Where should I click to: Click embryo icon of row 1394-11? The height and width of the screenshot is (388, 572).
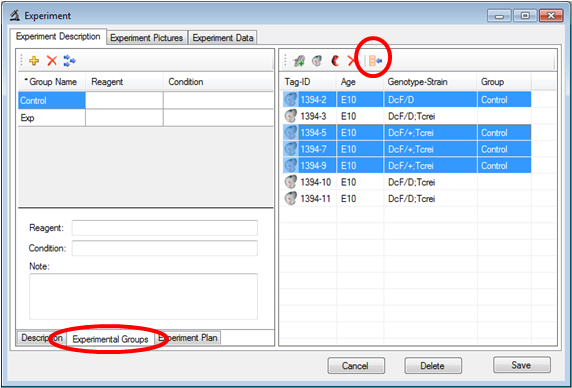point(291,199)
